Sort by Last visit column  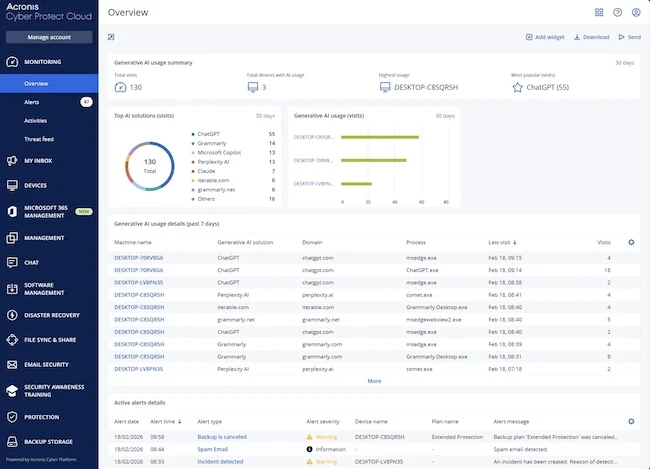click(502, 242)
